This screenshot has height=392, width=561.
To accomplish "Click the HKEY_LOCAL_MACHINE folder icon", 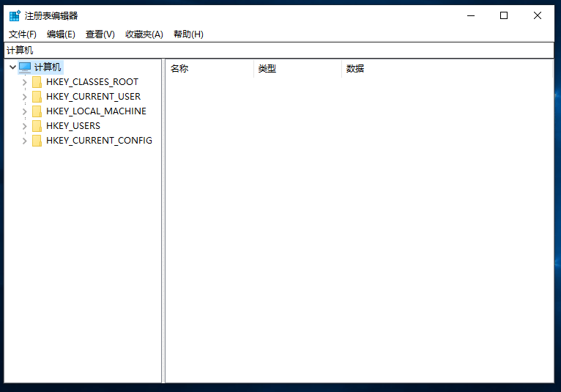I will (37, 111).
